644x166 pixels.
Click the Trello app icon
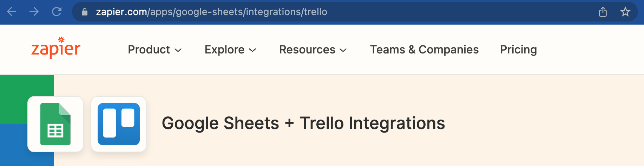coord(119,124)
